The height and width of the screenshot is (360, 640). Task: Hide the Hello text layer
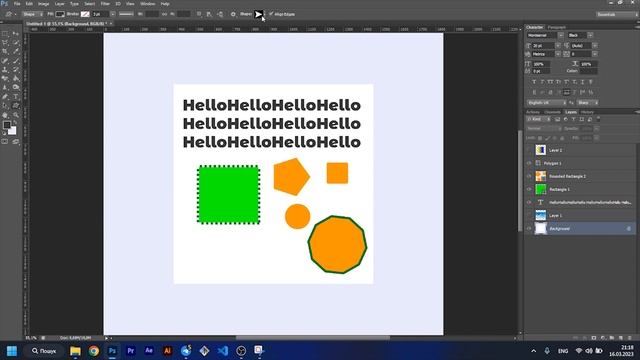pos(529,202)
